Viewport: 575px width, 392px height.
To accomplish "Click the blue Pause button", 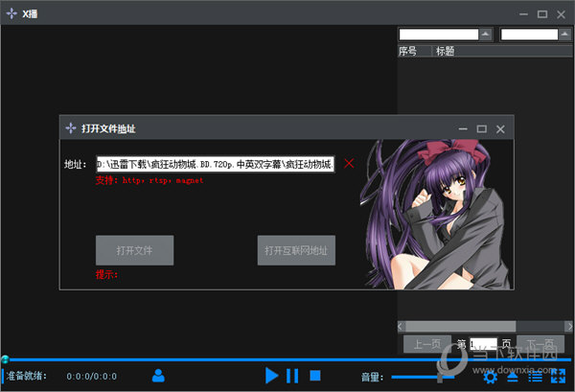I will [x=292, y=376].
